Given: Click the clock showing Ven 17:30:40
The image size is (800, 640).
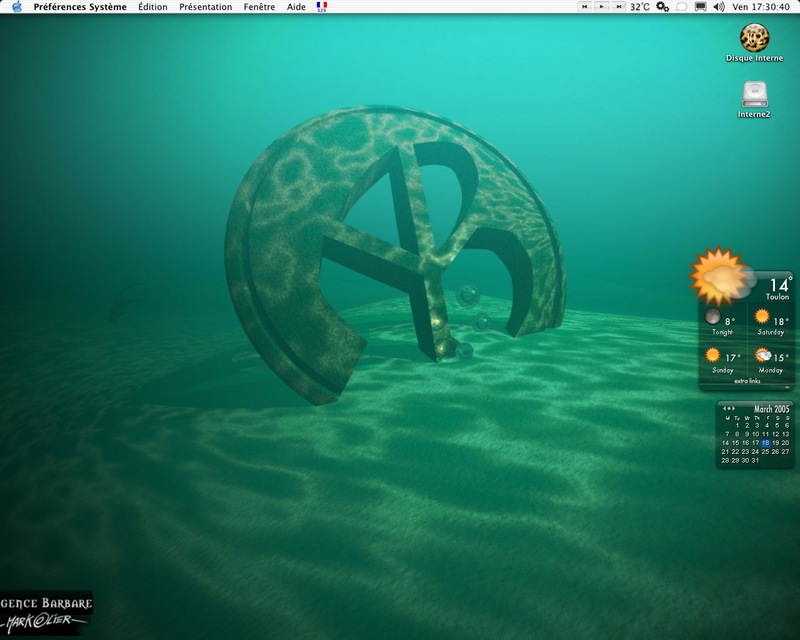Looking at the screenshot, I should [761, 7].
